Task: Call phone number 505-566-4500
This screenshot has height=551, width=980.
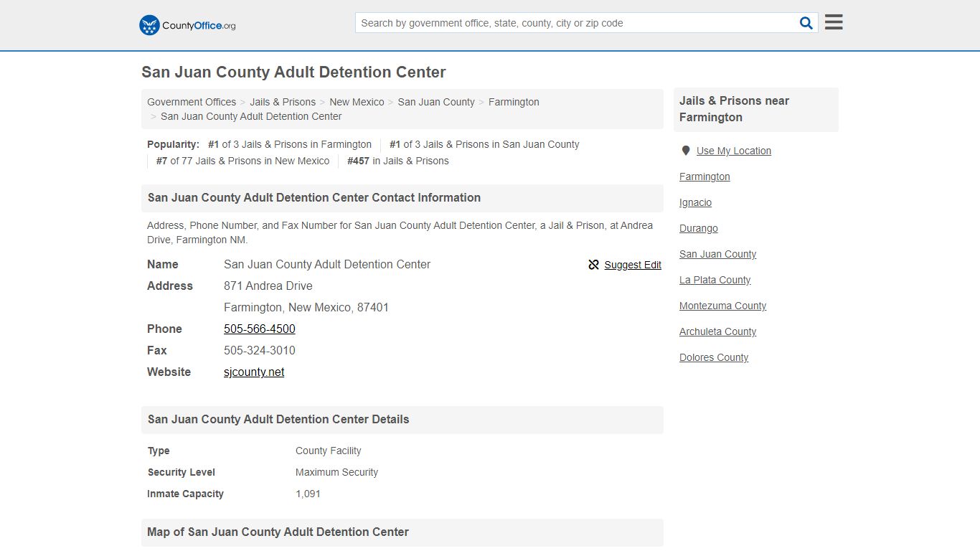Action: tap(260, 329)
